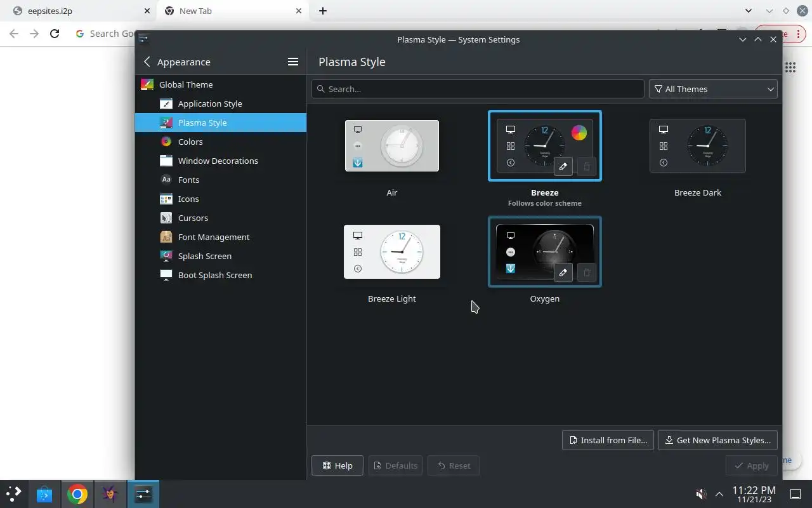812x508 pixels.
Task: Click the Icons grid icon
Action: 166,199
